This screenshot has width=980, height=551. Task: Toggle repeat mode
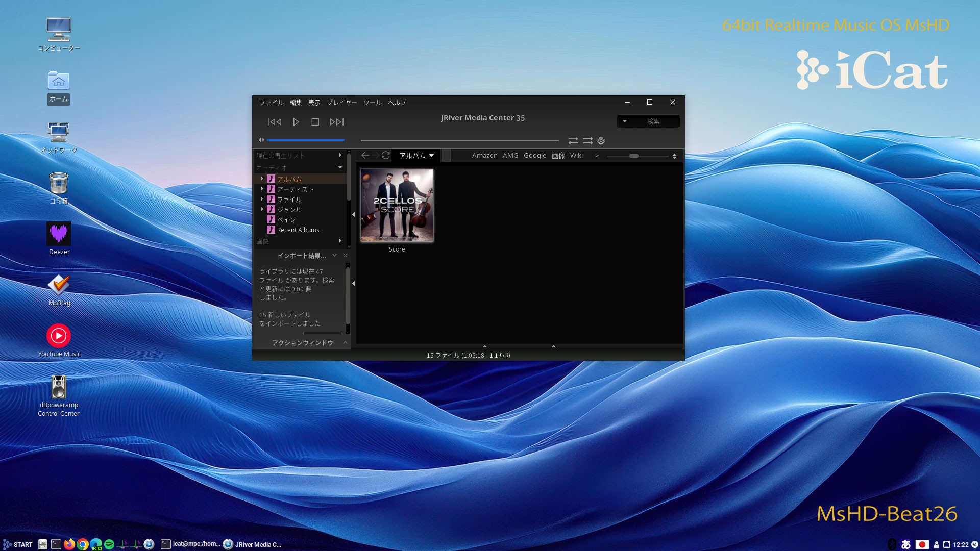coord(573,141)
